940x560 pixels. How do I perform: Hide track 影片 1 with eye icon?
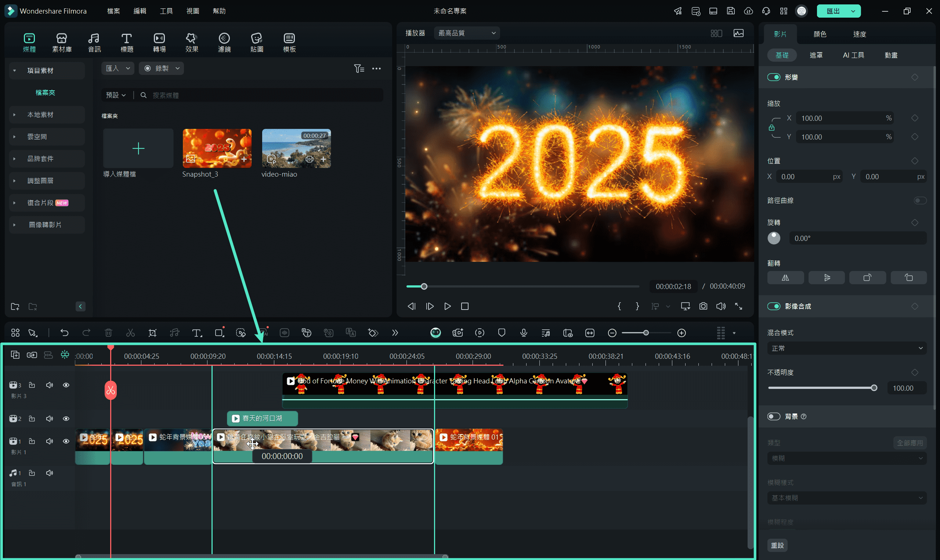[x=66, y=441]
